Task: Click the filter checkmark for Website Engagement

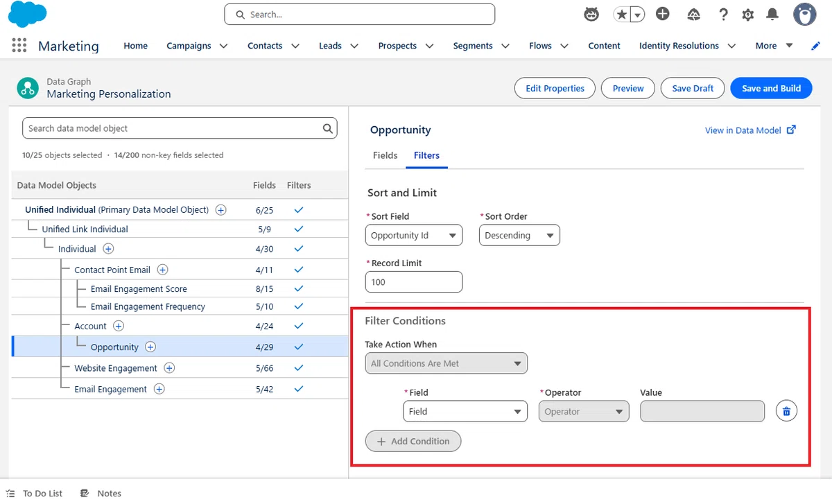Action: [x=299, y=368]
